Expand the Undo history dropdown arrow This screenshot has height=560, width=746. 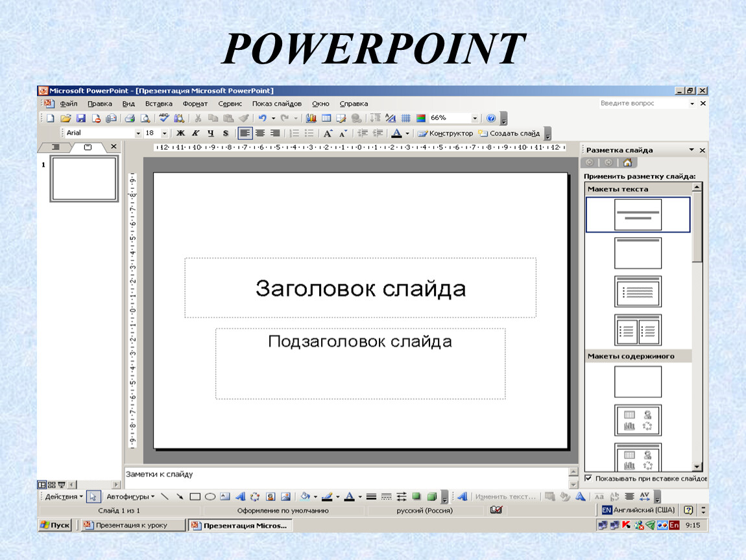273,119
